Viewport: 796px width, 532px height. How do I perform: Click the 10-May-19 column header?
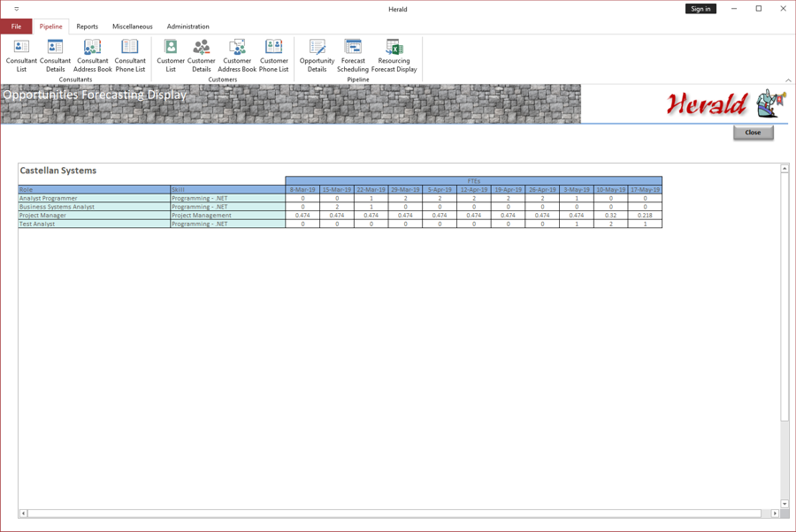coord(610,190)
